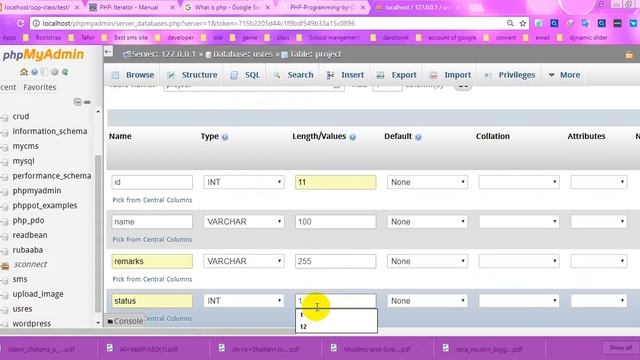Go to the Search tab
This screenshot has height=360, width=640.
click(x=293, y=75)
